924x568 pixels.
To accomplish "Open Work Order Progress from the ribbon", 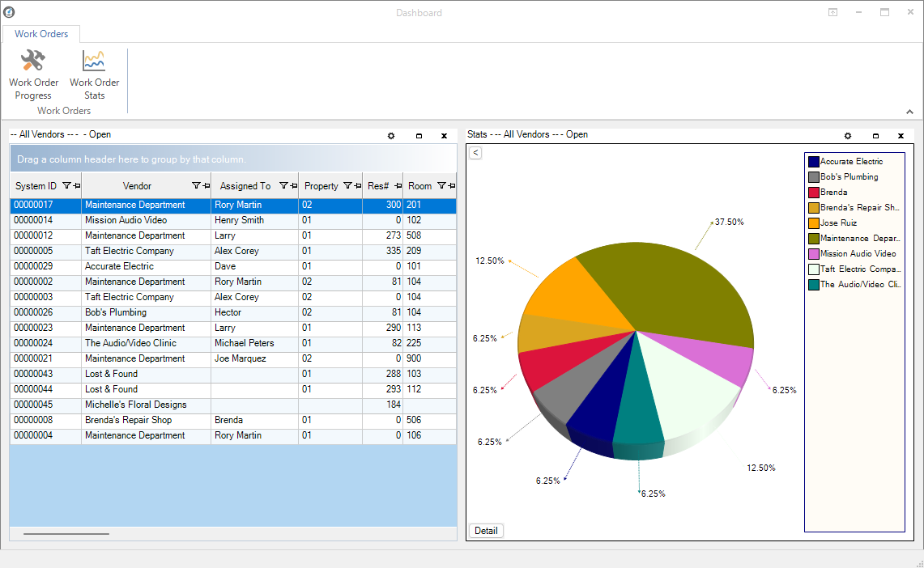I will pyautogui.click(x=33, y=75).
